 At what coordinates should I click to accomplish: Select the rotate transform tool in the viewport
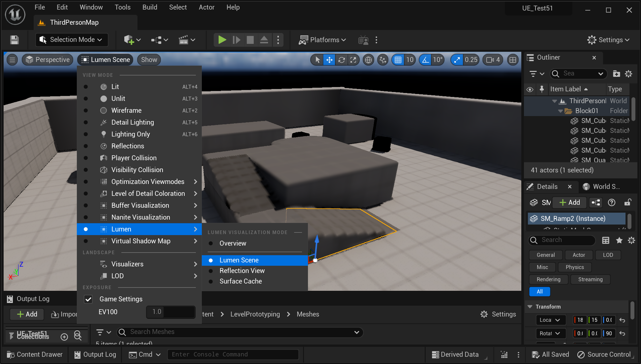click(x=342, y=60)
